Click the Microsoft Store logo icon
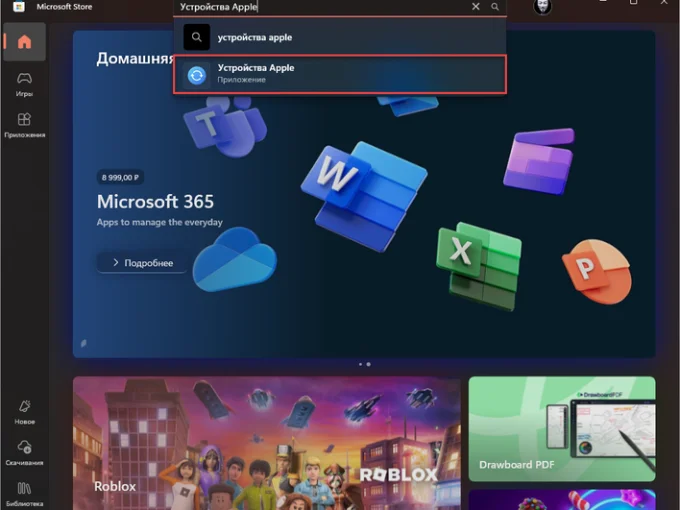Screen dimensions: 680x510 coord(19,7)
